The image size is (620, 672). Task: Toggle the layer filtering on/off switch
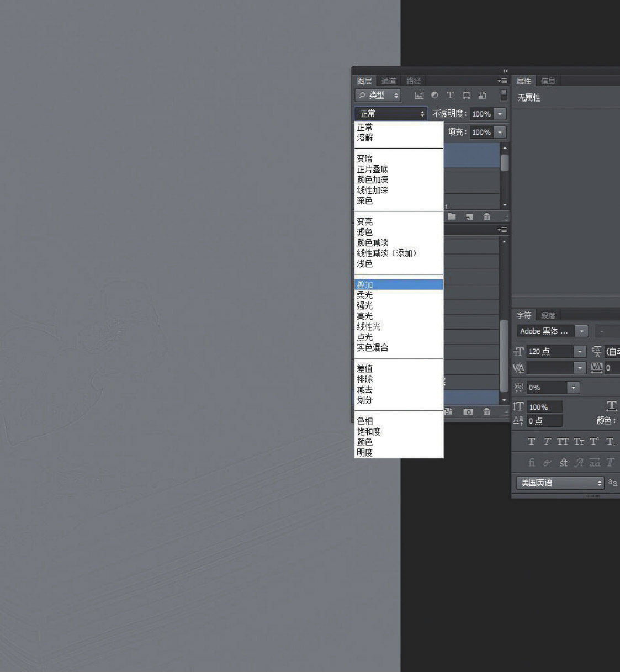504,95
